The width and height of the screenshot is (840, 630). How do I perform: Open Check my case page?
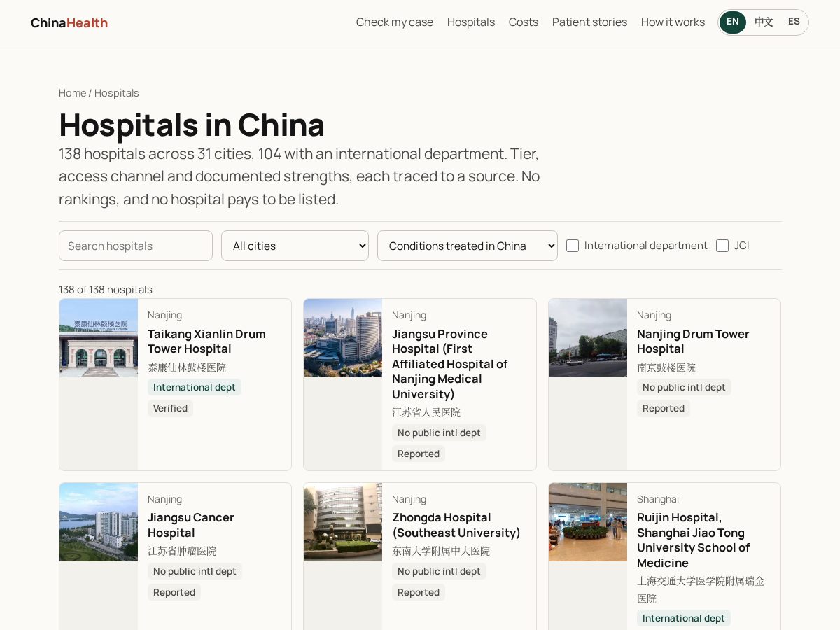point(395,22)
